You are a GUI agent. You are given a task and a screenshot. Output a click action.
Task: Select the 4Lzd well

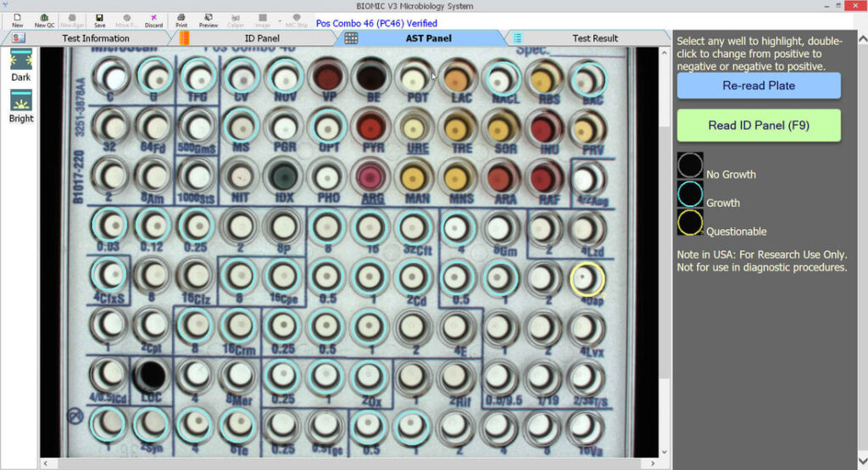pyautogui.click(x=587, y=228)
